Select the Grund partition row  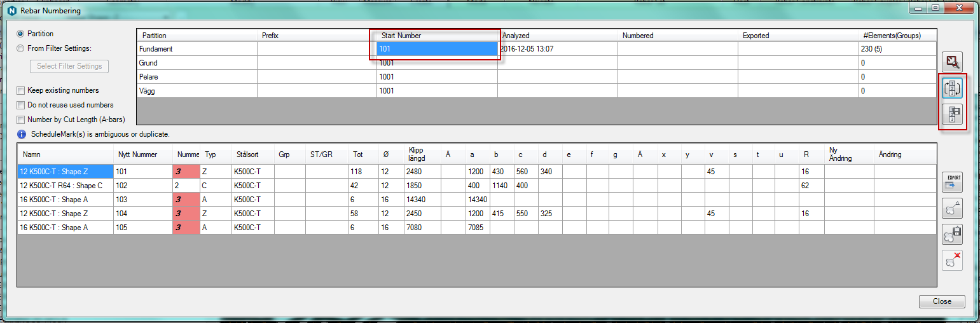point(197,63)
